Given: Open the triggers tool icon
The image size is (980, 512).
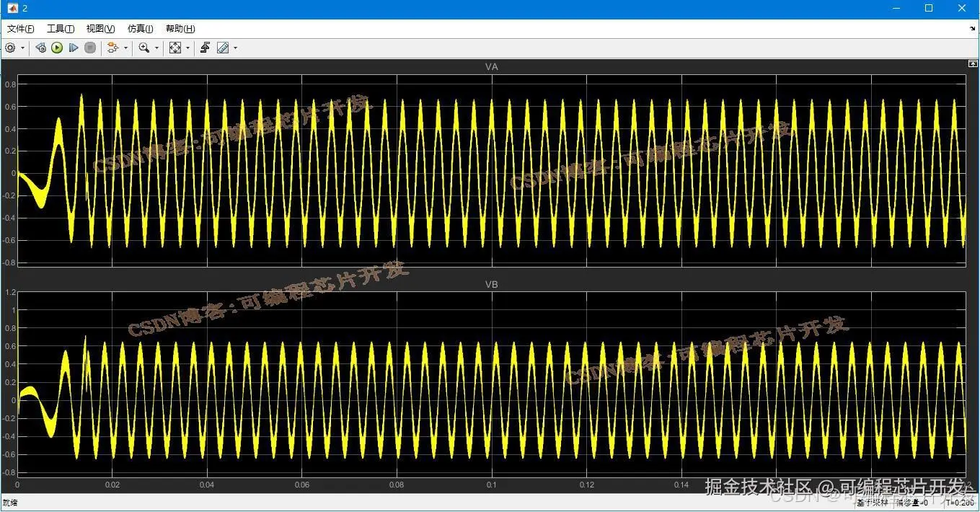Looking at the screenshot, I should pyautogui.click(x=205, y=48).
